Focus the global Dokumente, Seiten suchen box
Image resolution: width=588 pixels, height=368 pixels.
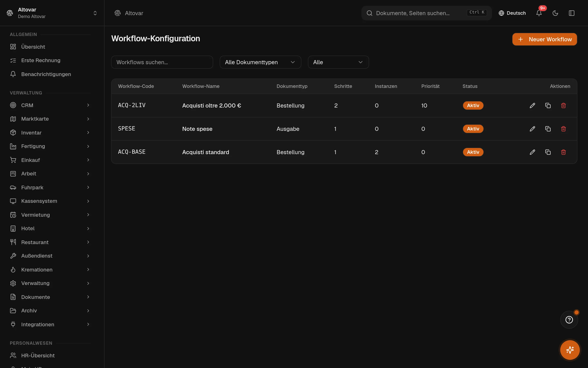(x=427, y=13)
